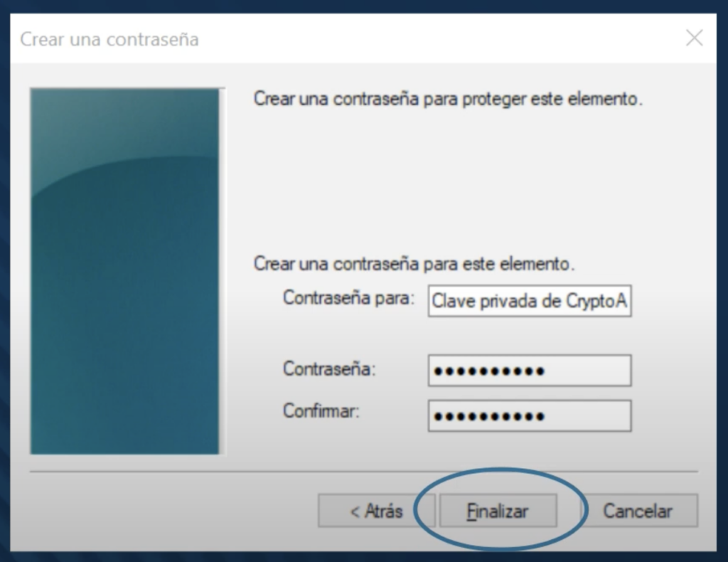Click the Confirmar: label
Image resolution: width=728 pixels, height=562 pixels.
pos(321,410)
